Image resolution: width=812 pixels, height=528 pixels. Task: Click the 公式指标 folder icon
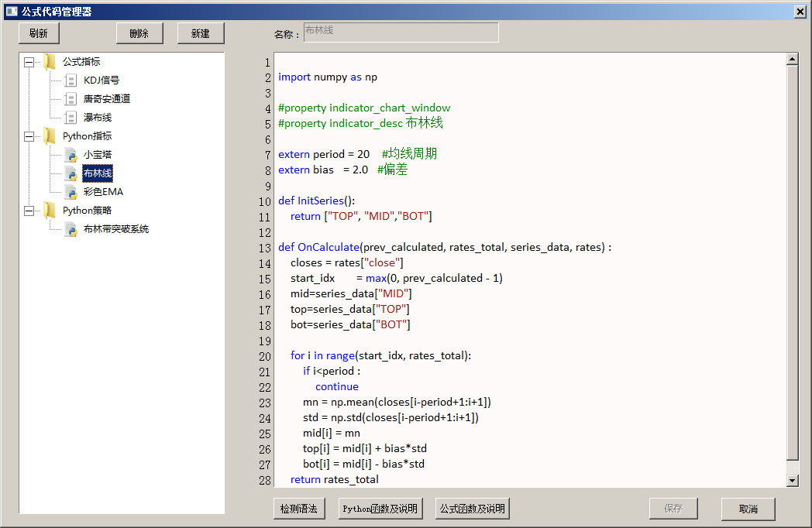50,62
